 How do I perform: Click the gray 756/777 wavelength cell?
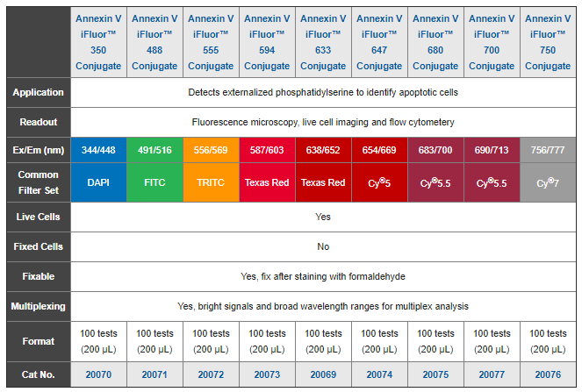548,150
